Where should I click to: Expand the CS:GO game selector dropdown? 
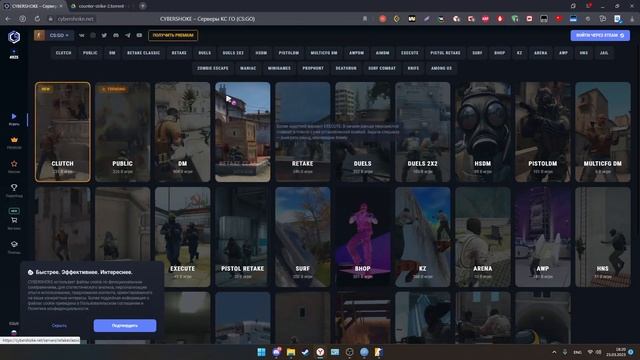pos(53,36)
